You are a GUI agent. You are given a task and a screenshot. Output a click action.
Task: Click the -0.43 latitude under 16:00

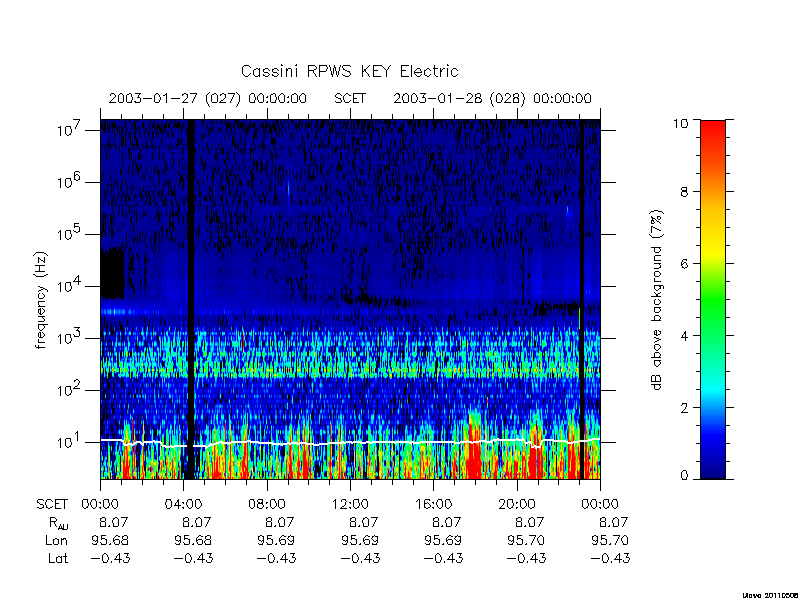pyautogui.click(x=443, y=558)
